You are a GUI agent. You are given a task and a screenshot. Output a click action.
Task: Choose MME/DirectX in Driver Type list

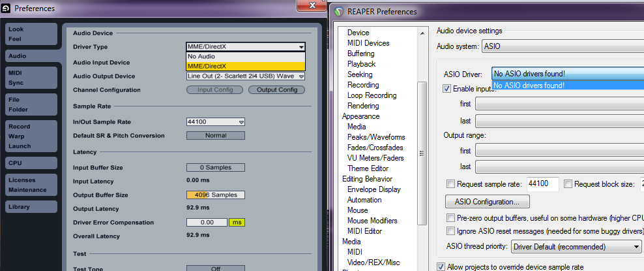246,66
